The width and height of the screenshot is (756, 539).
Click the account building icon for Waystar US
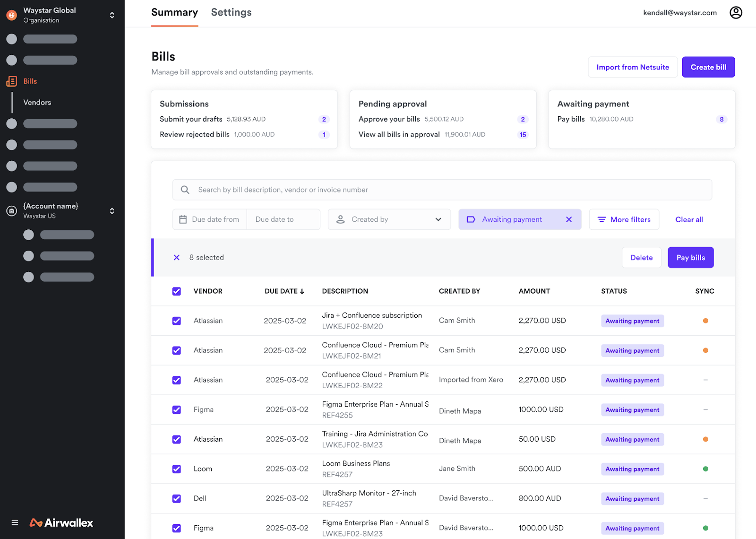(x=12, y=211)
